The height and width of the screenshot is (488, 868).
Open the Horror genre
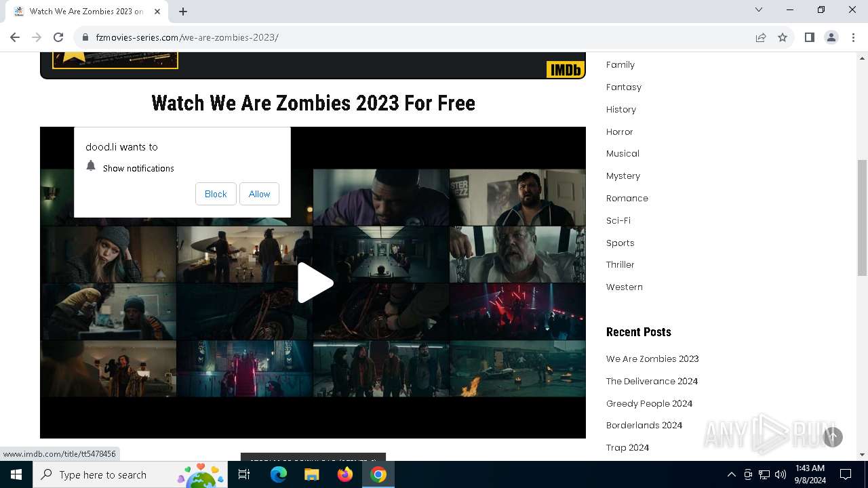620,131
